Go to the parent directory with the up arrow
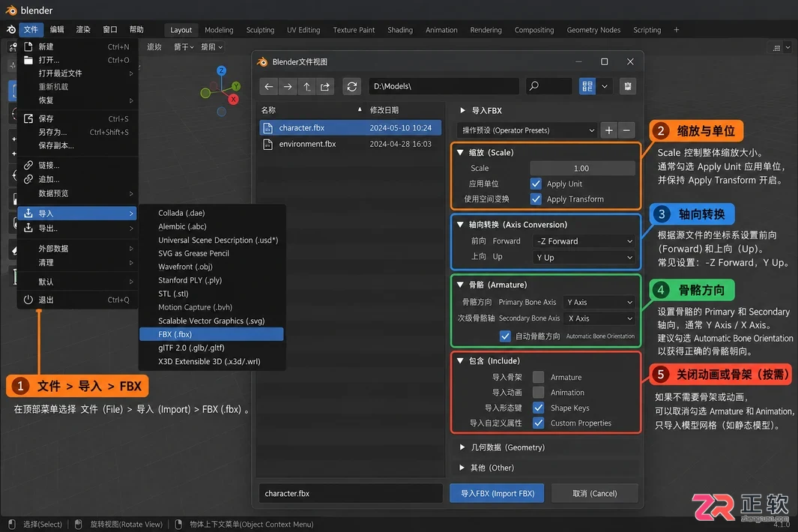 pos(306,87)
